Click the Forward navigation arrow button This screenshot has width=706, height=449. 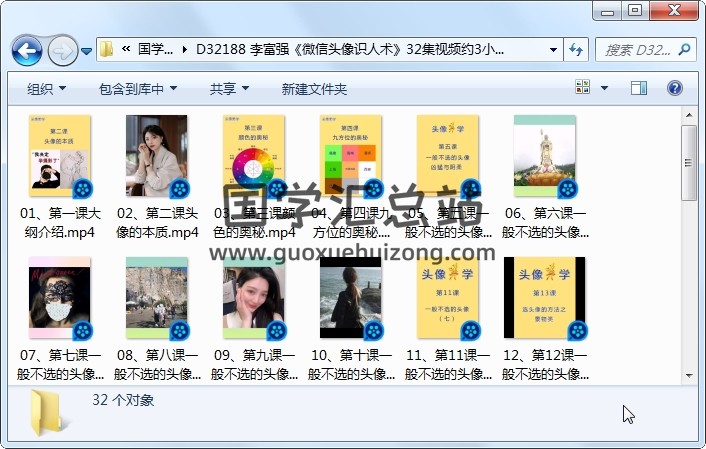pyautogui.click(x=62, y=51)
